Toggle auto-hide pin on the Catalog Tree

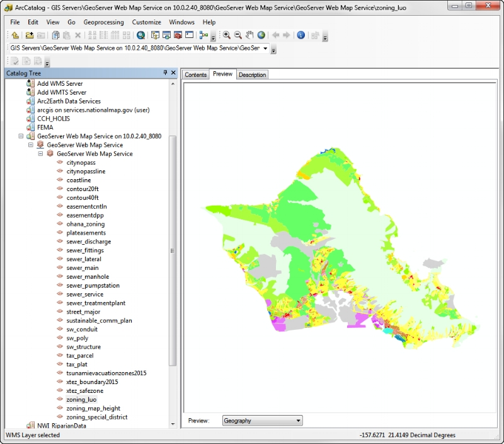[165, 73]
